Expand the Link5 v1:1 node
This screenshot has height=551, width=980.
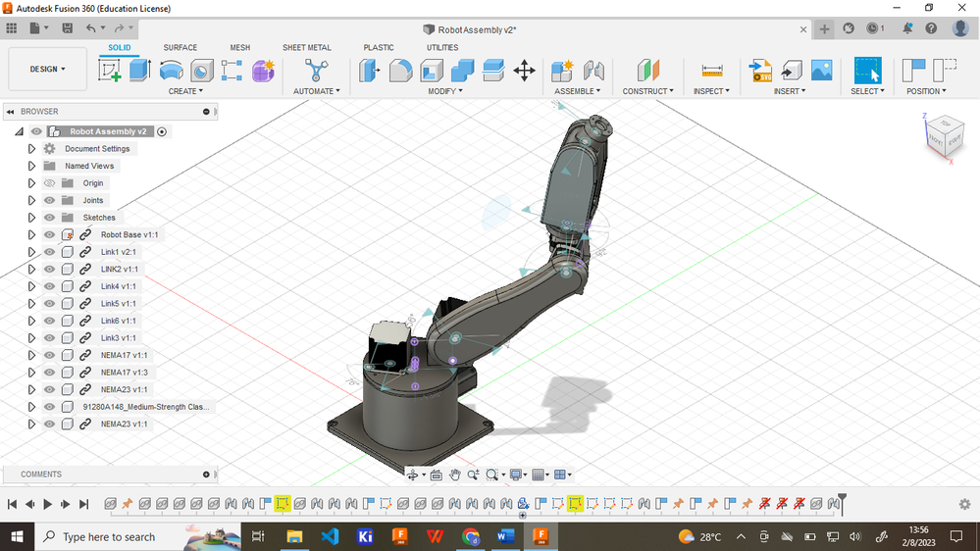click(31, 304)
